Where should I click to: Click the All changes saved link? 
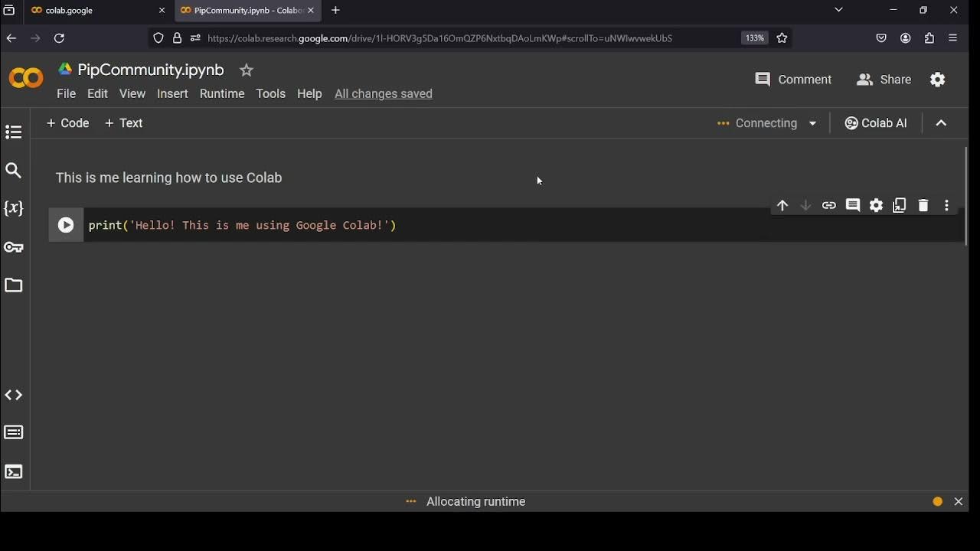pos(384,93)
